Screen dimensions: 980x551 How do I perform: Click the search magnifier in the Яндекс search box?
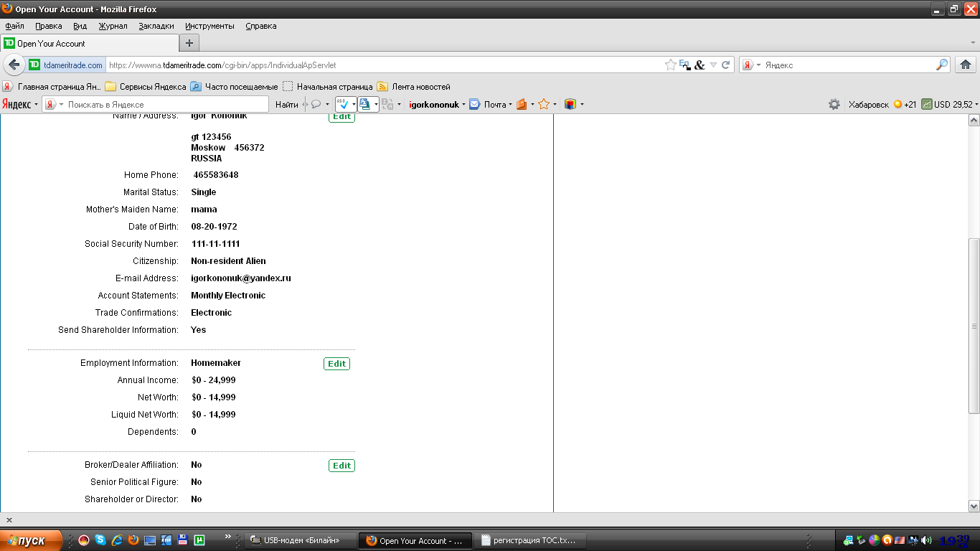click(x=942, y=65)
